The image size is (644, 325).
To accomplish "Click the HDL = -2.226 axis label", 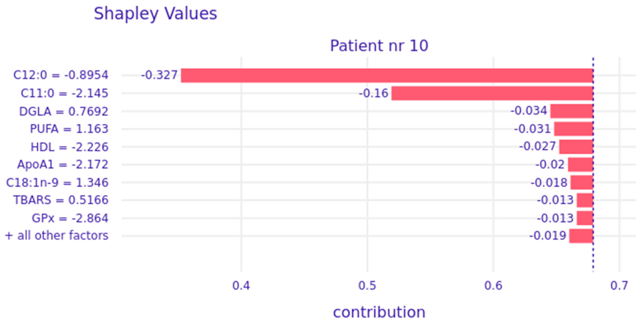I will pyautogui.click(x=69, y=147).
